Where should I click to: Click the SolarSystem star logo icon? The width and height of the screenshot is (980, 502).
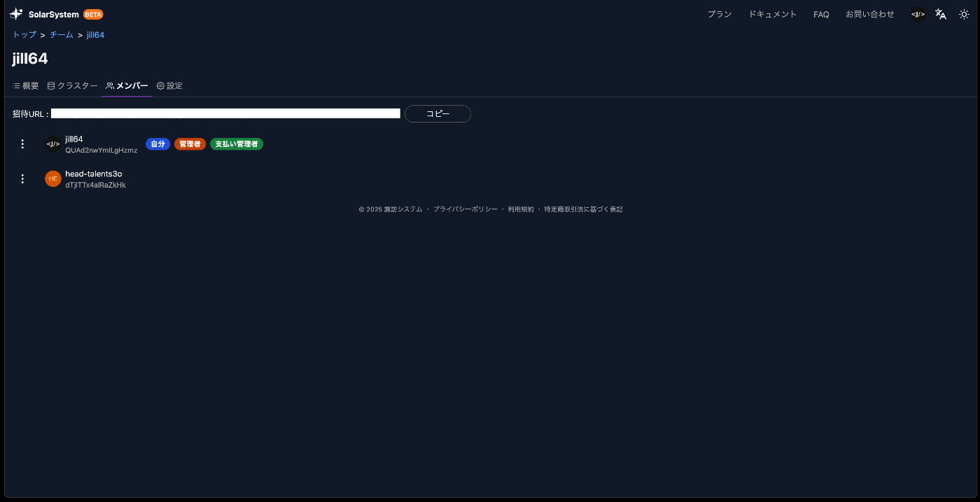(16, 14)
